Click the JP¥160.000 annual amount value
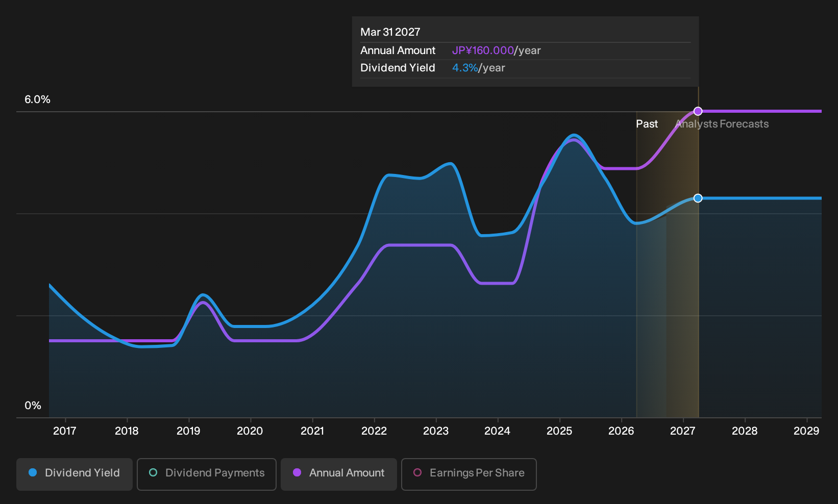 (483, 51)
